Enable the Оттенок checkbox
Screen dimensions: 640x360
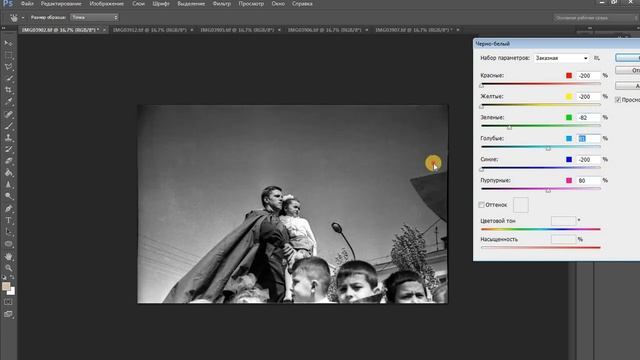coord(482,205)
